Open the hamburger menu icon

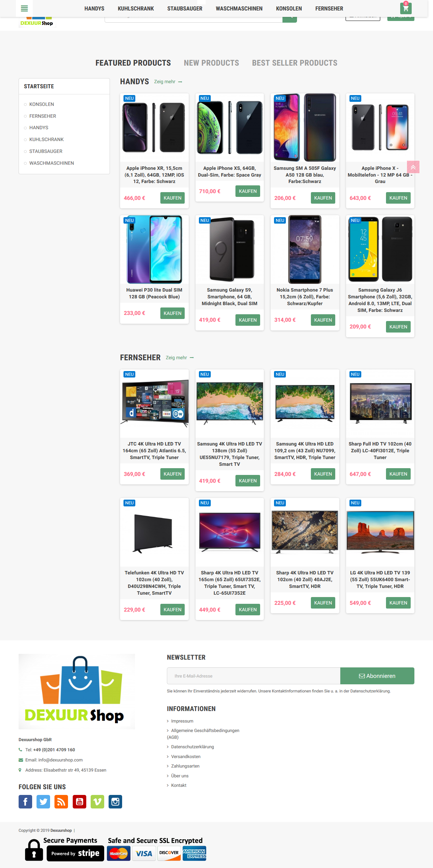(24, 8)
